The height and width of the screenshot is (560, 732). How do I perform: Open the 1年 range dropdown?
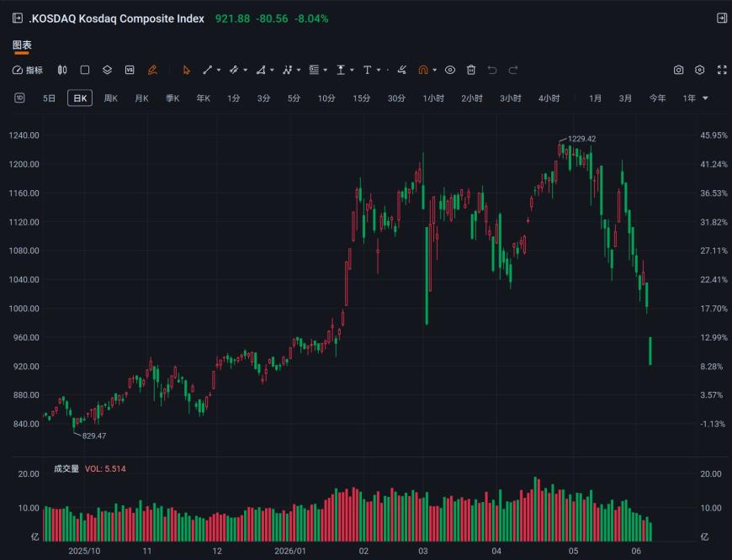coord(695,98)
